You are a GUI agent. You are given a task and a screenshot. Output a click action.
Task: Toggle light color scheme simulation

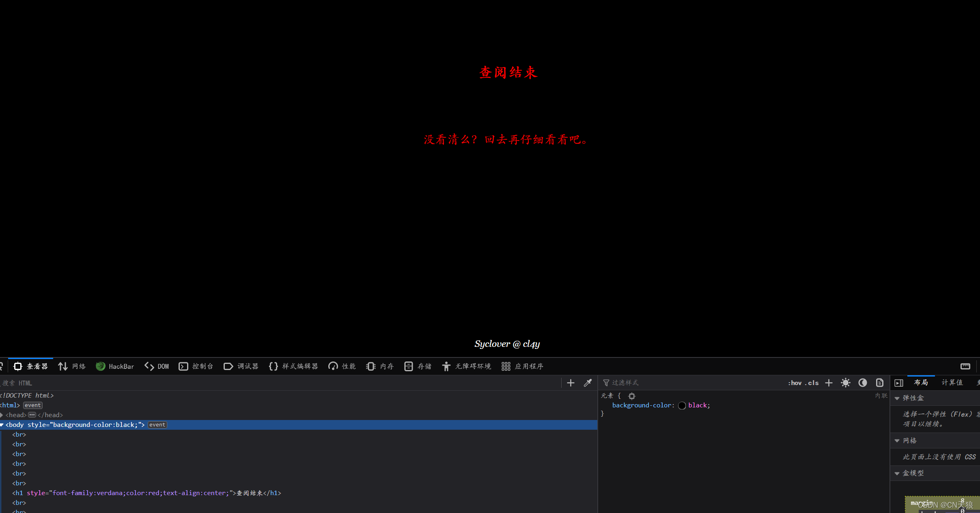(846, 383)
